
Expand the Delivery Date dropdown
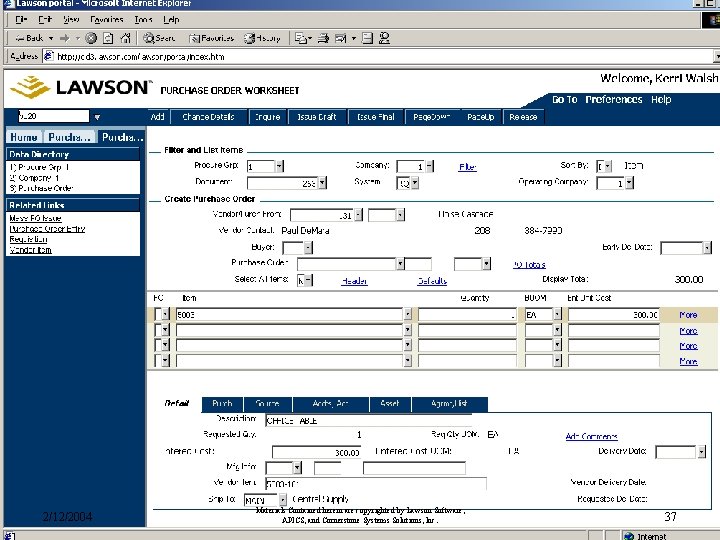click(x=701, y=451)
